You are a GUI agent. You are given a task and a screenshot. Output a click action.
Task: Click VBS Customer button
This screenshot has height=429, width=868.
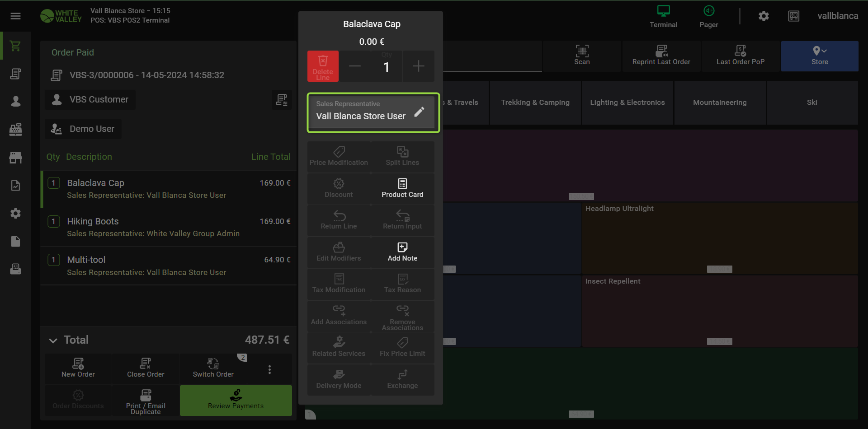coord(90,100)
